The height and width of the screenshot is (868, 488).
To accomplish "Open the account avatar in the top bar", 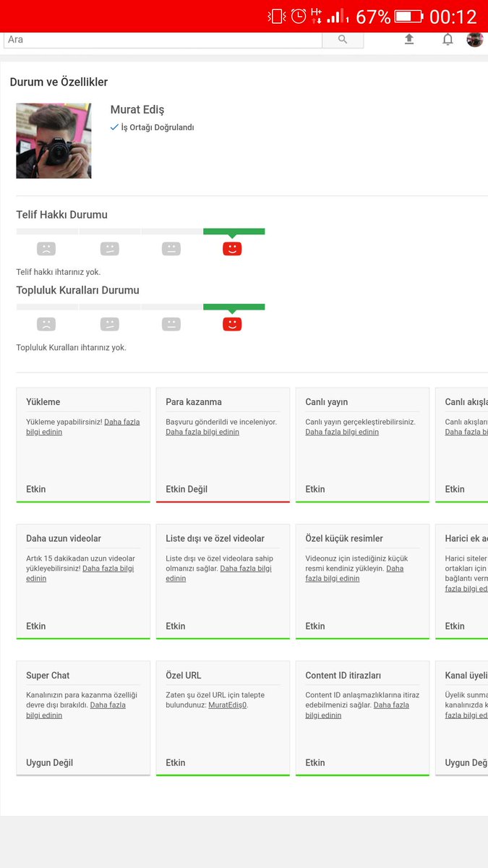I will [475, 39].
